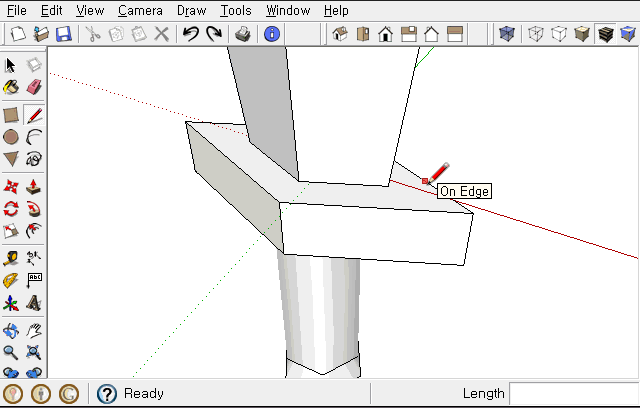
Task: Enable Hidden Line face style
Action: (x=559, y=34)
